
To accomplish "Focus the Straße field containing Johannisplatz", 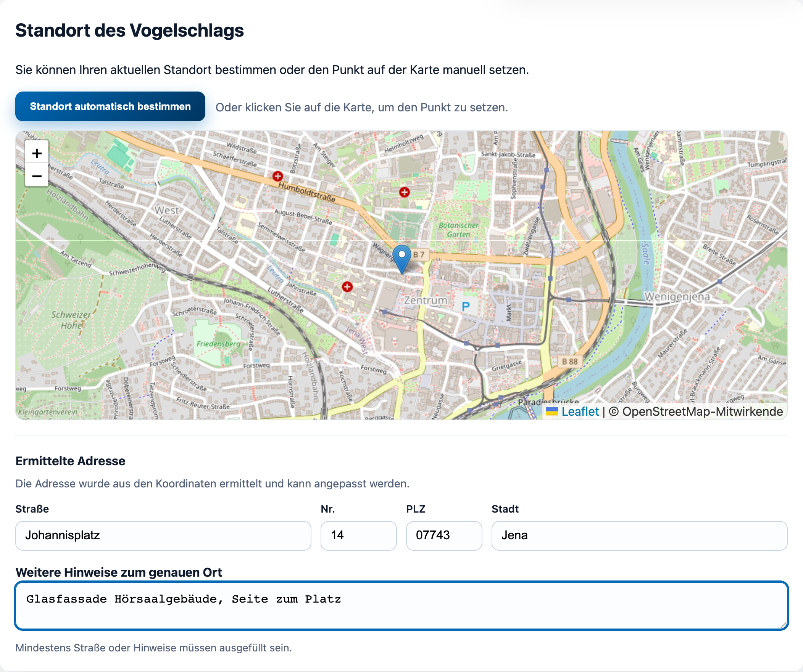I will coord(163,535).
